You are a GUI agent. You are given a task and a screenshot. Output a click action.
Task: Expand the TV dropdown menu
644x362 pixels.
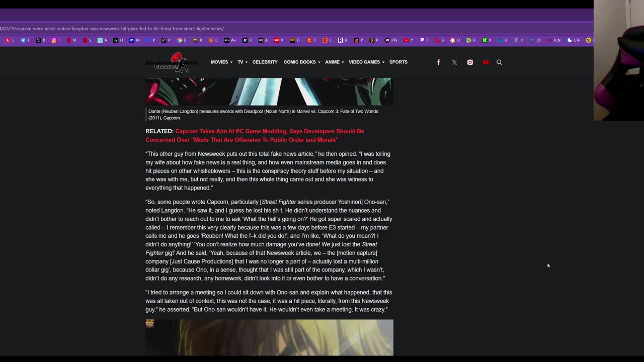point(243,62)
